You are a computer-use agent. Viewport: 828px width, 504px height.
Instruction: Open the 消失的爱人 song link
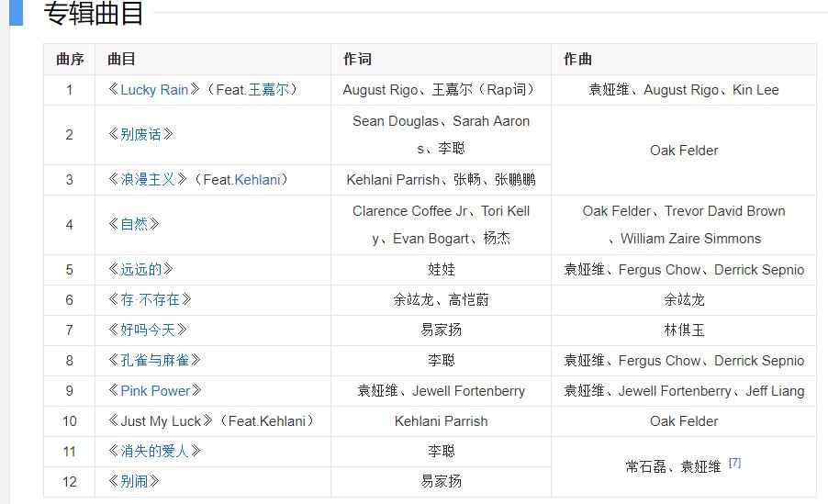click(153, 452)
